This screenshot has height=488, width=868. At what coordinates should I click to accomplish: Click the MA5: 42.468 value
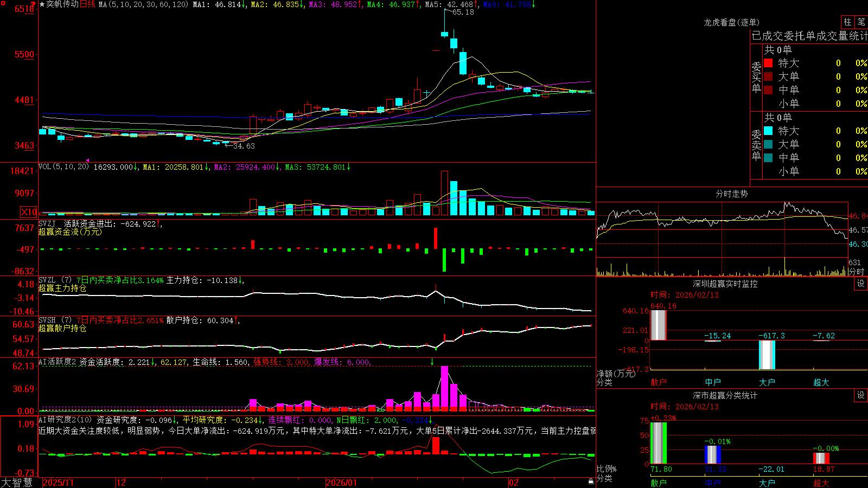coord(449,4)
